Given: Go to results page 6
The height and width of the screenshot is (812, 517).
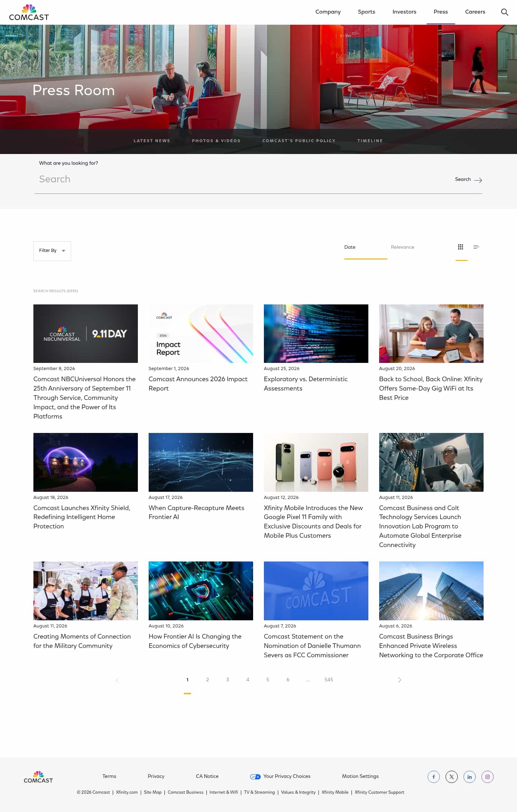Looking at the screenshot, I should 288,680.
